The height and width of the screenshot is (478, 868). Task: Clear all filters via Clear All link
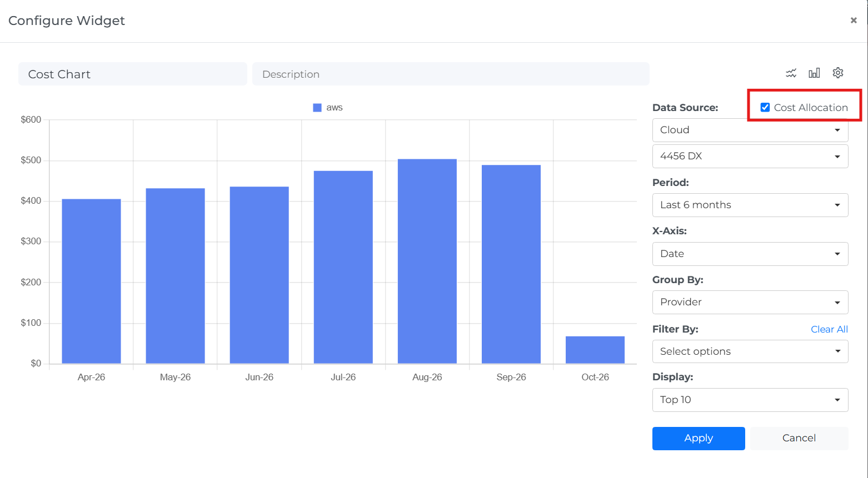tap(829, 329)
